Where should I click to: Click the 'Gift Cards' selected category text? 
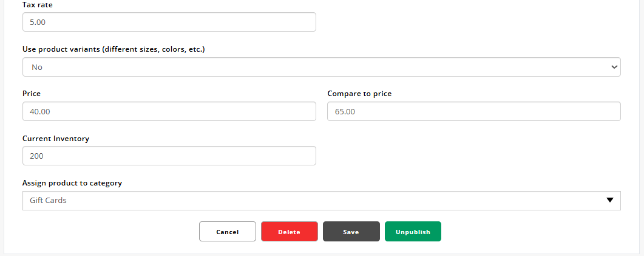[x=48, y=201]
